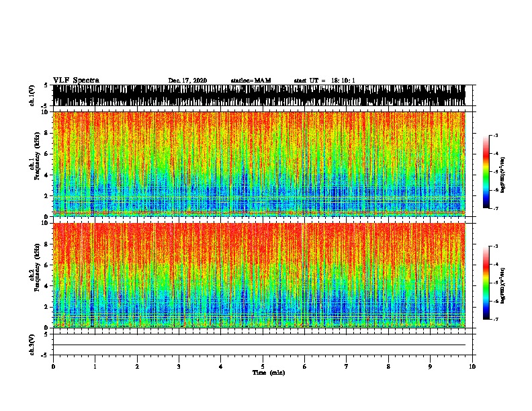Click the ch.1 colorbar log(PSD) unit label
This screenshot has width=532, height=411.
(502, 175)
